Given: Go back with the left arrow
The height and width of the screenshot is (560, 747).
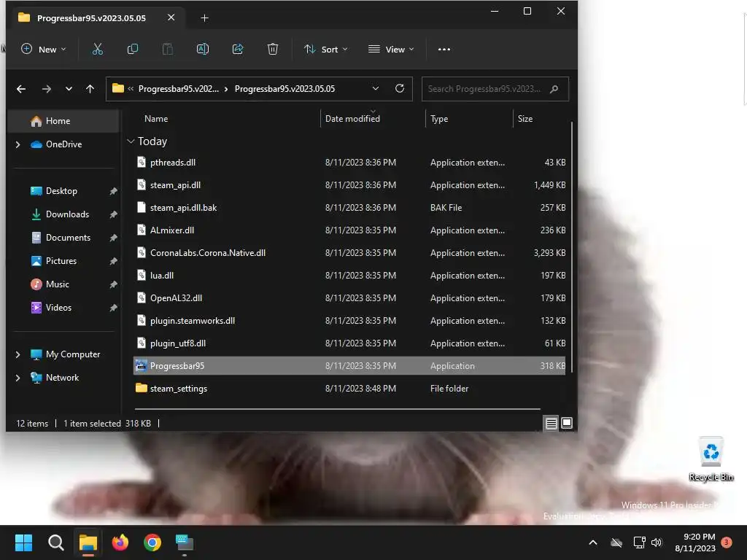Looking at the screenshot, I should 21,89.
